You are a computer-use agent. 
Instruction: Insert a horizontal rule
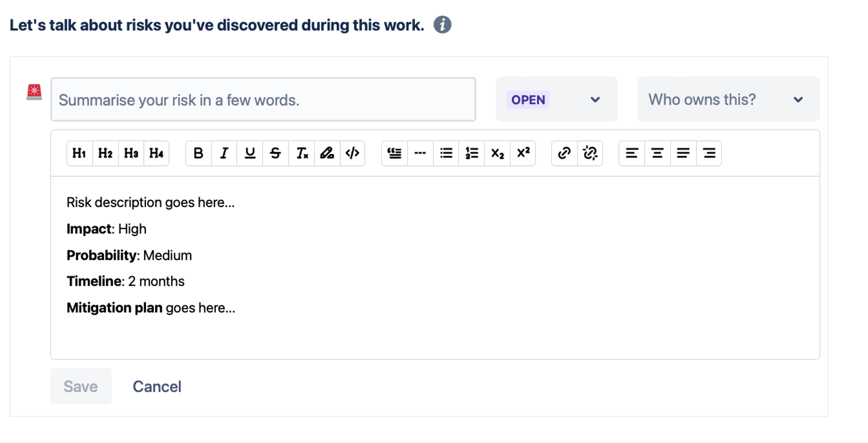(420, 153)
